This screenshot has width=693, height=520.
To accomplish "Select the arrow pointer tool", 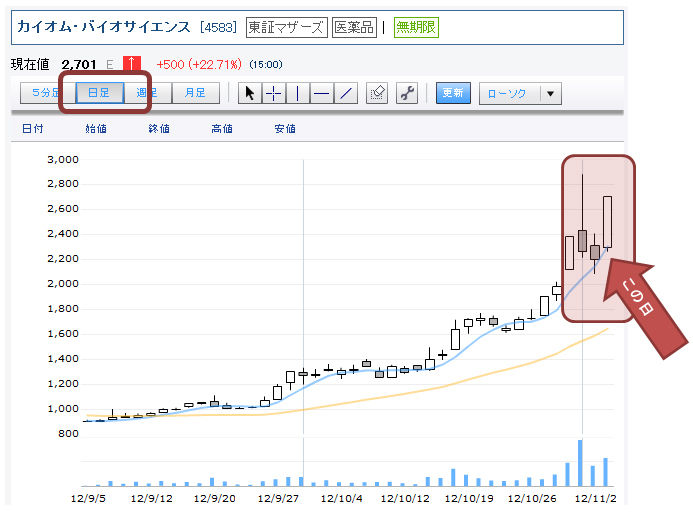I will point(250,93).
